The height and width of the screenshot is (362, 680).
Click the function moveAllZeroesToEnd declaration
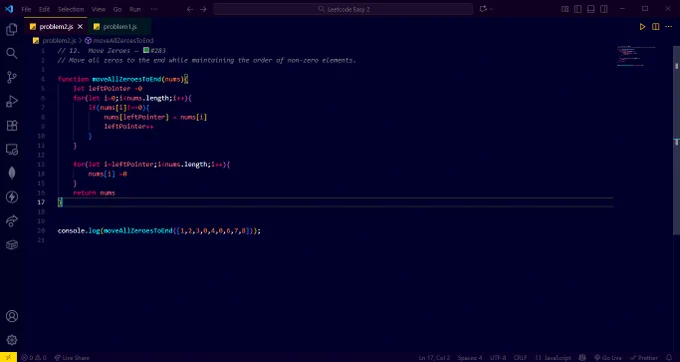coord(123,79)
